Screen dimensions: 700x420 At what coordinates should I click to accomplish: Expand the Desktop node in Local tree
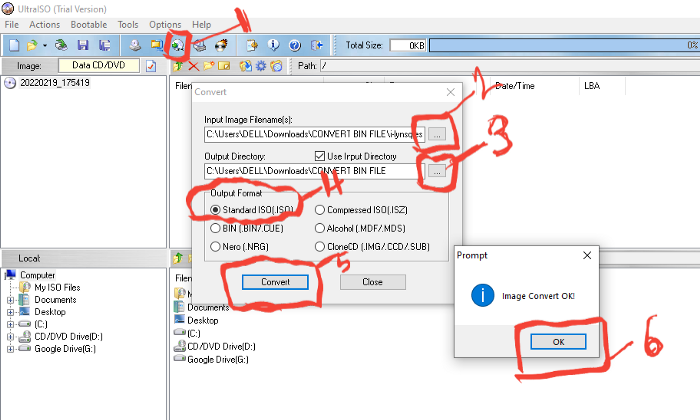tap(10, 312)
